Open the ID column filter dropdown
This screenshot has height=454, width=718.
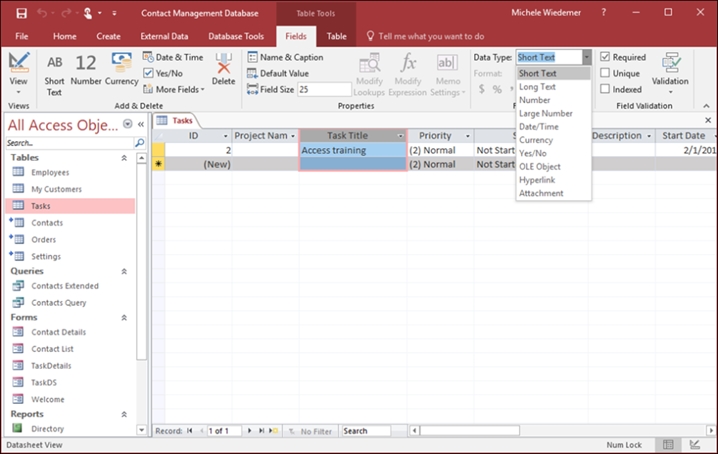225,136
